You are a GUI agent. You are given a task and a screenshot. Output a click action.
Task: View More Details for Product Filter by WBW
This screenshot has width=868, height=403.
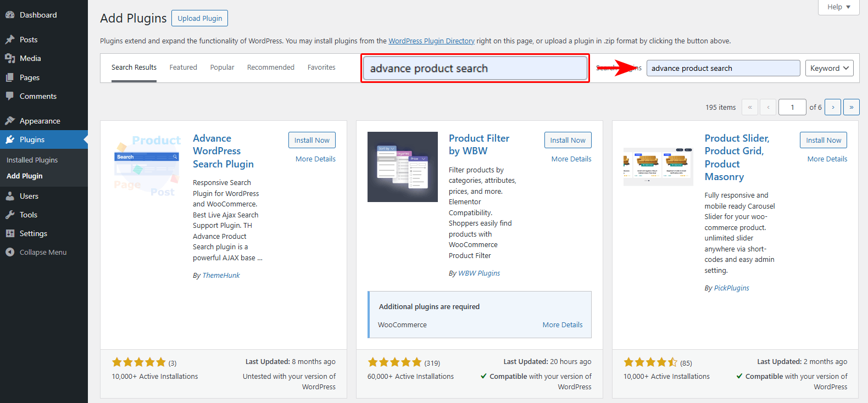pos(571,159)
